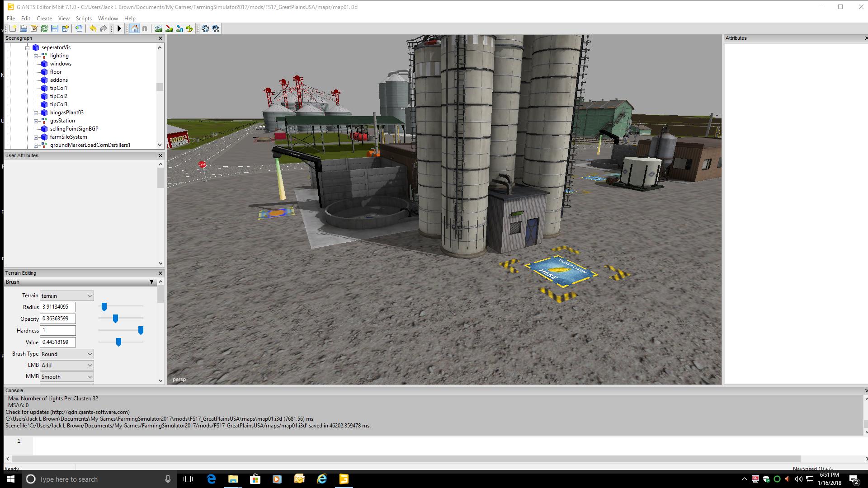
Task: Expand the biogasPlant03 tree node
Action: pyautogui.click(x=36, y=113)
